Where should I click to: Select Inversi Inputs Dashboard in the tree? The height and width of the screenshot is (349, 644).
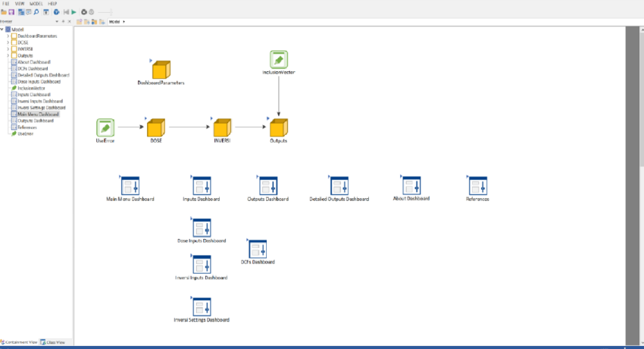click(x=40, y=101)
